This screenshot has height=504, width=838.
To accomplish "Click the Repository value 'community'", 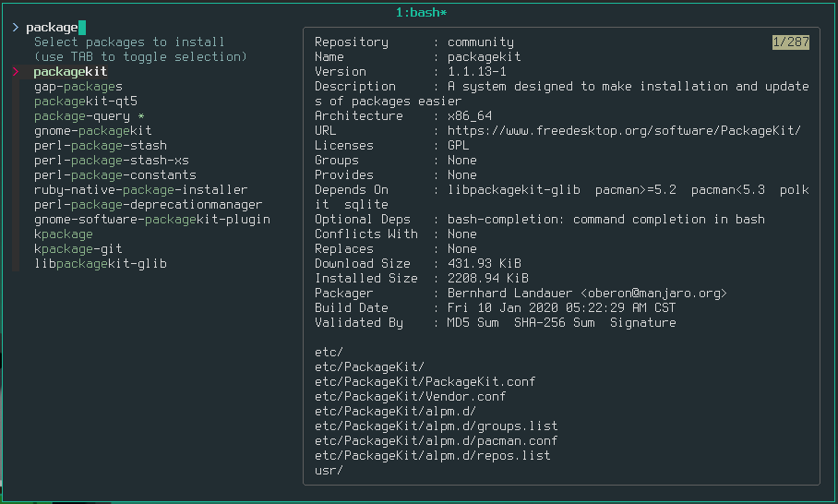I will (481, 42).
